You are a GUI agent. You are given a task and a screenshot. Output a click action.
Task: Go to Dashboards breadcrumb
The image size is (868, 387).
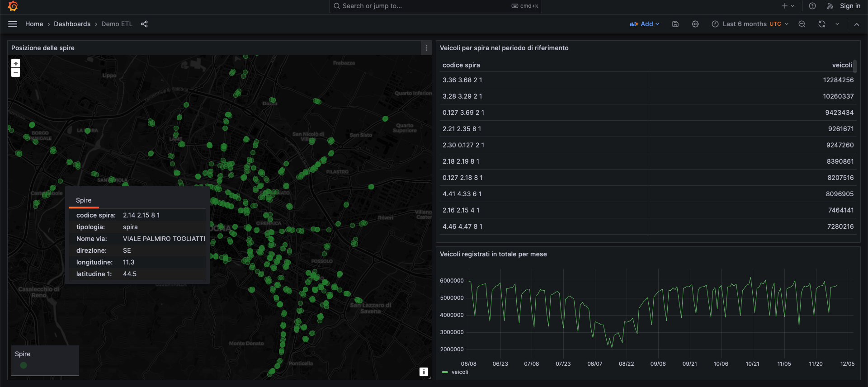72,24
